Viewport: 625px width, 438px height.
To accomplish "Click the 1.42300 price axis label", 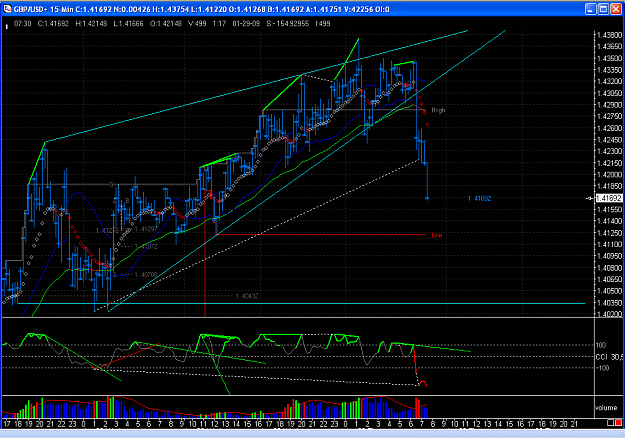I will (609, 151).
